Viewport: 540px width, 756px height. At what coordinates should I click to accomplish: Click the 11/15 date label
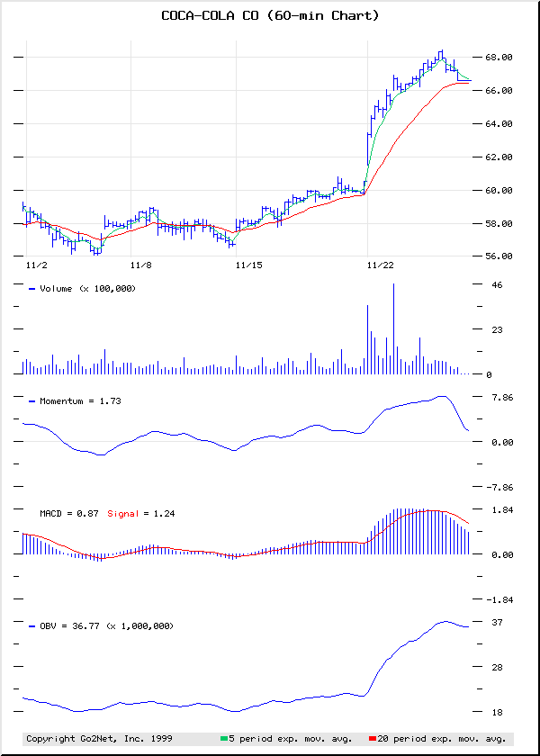[247, 265]
